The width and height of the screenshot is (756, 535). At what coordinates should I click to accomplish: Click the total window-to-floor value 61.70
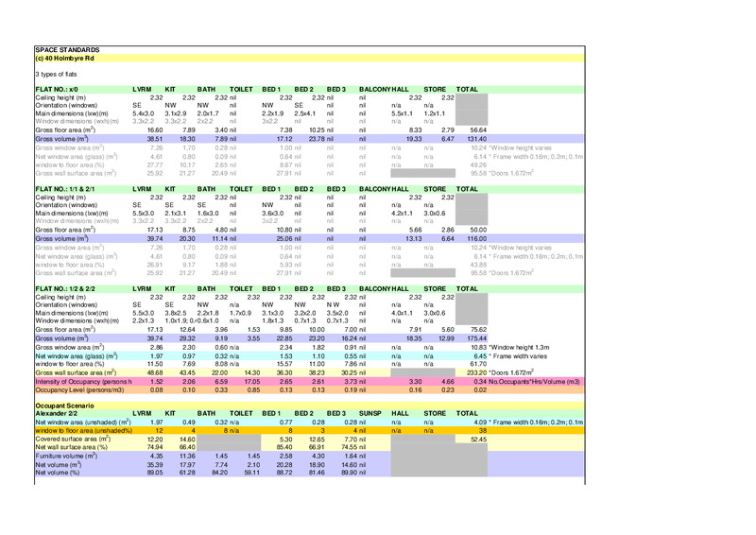tap(478, 364)
